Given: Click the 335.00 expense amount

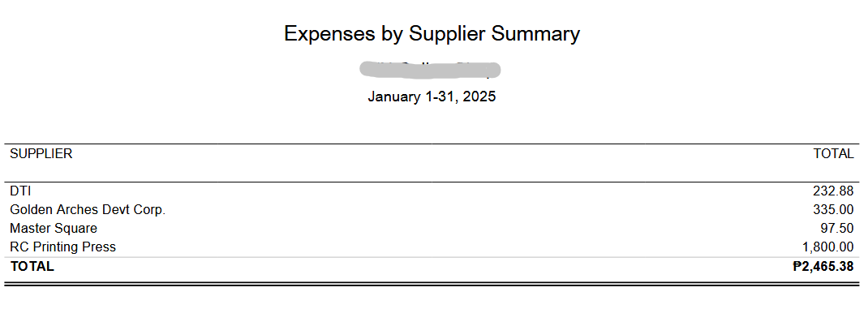Looking at the screenshot, I should [833, 210].
